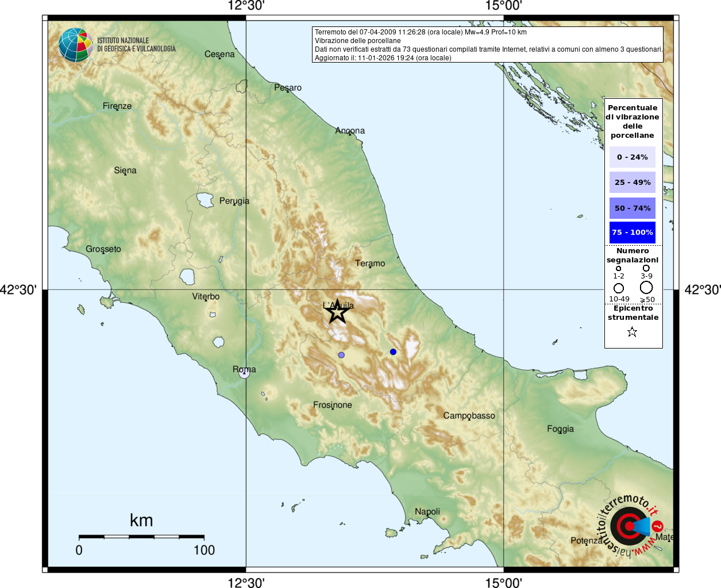Click the 1-2 reports circle in legend

(618, 268)
